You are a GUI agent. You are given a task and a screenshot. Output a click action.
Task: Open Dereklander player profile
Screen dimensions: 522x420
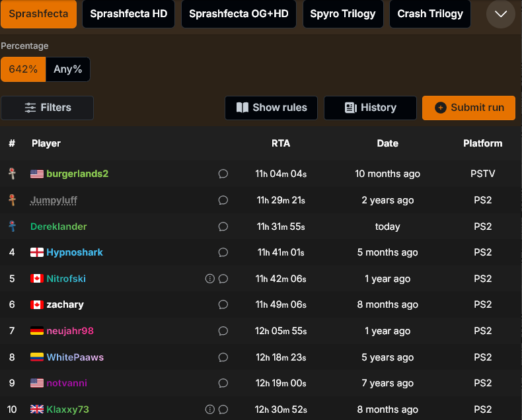pyautogui.click(x=59, y=227)
